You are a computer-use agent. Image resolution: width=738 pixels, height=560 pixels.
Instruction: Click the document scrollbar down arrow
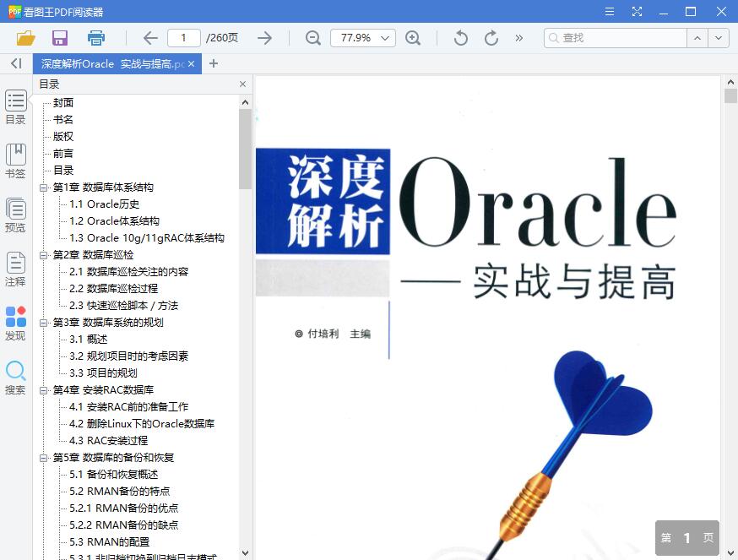730,553
